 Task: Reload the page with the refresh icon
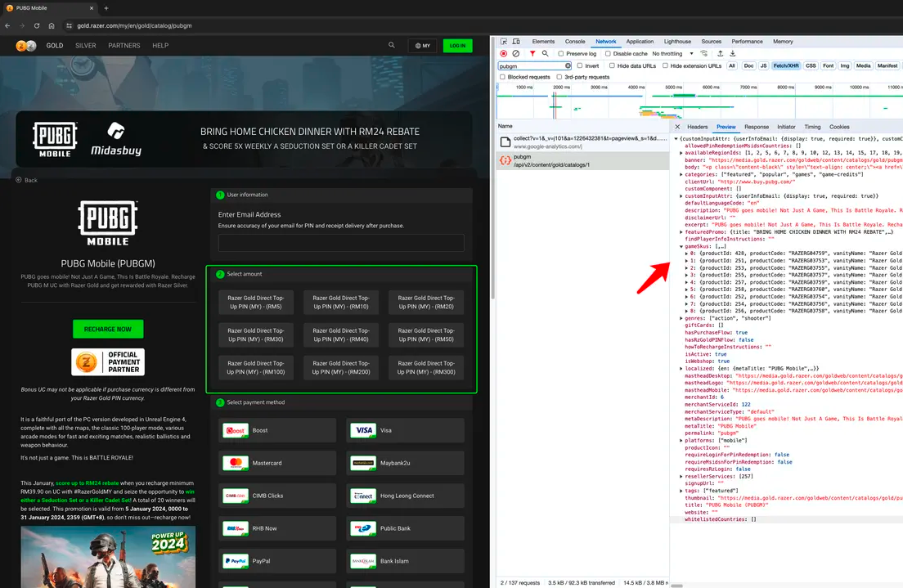[x=37, y=26]
